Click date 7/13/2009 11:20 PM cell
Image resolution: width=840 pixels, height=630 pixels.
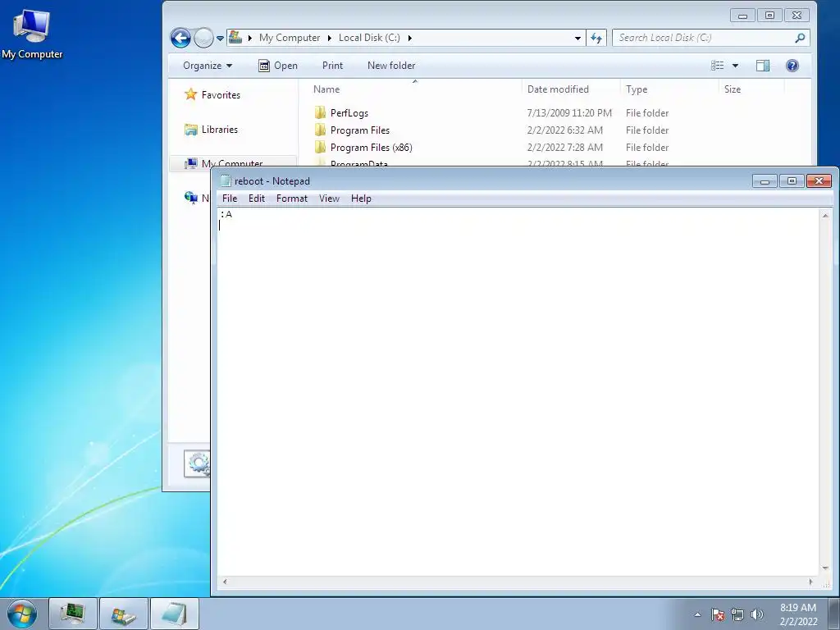[569, 113]
